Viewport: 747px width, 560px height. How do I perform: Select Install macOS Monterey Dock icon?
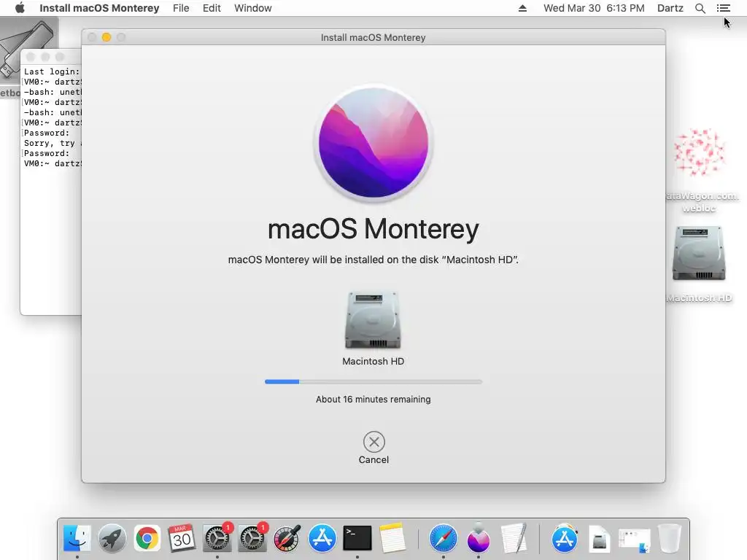tap(479, 539)
